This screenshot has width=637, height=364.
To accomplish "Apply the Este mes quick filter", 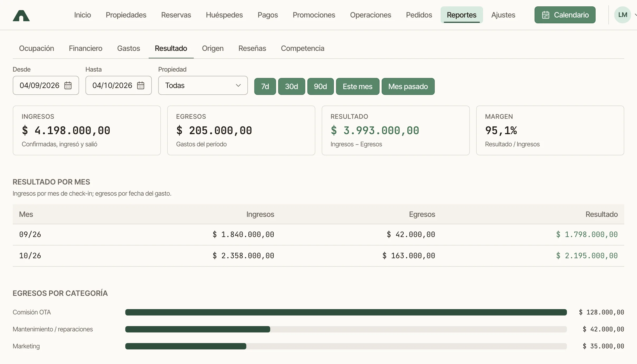I will coord(358,86).
